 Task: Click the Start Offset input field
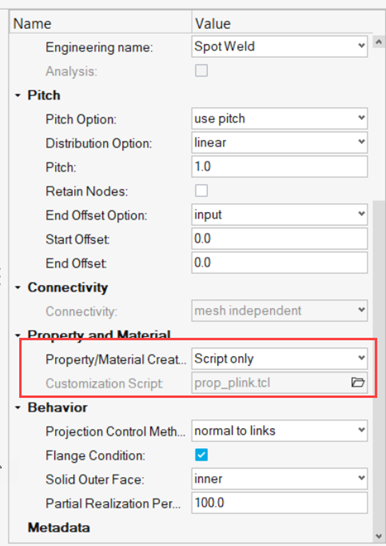pyautogui.click(x=279, y=239)
